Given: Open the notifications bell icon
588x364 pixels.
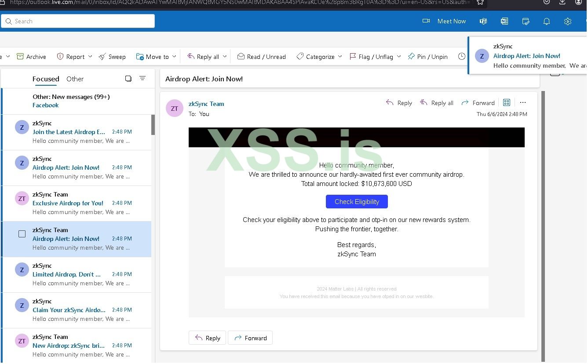Looking at the screenshot, I should tap(547, 21).
